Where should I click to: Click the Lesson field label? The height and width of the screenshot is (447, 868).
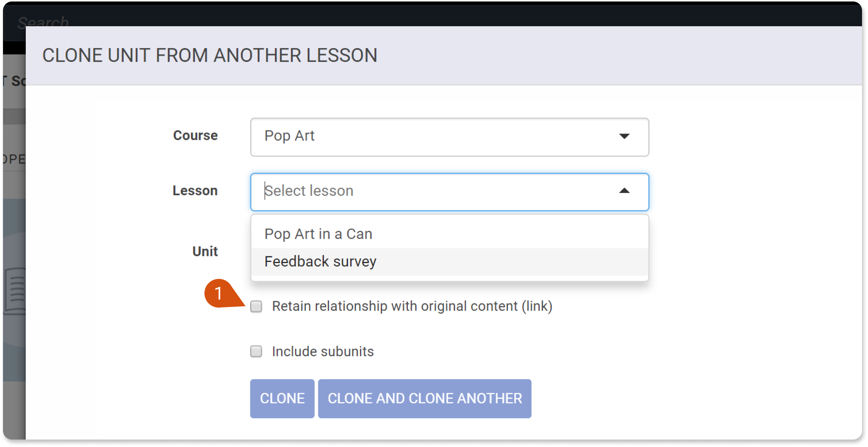click(x=195, y=191)
